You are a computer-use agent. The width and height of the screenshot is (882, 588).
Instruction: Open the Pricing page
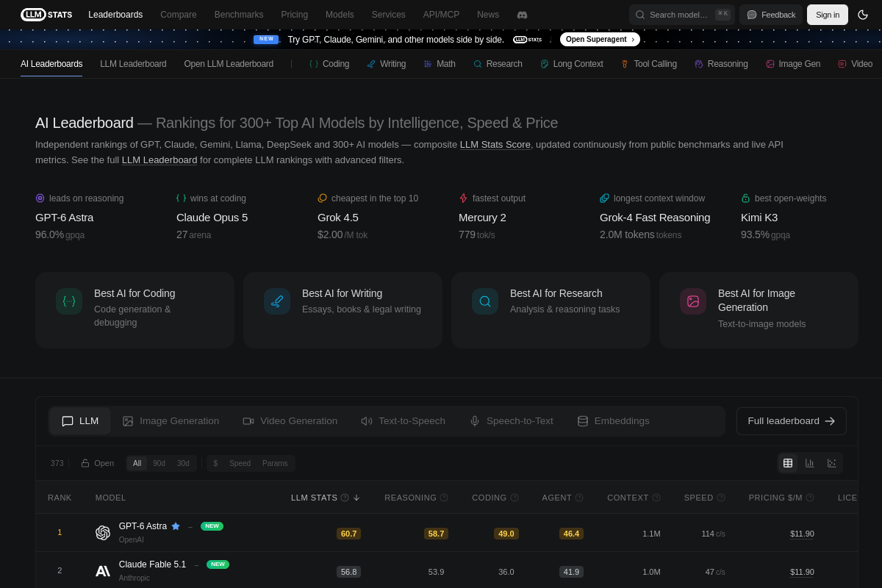click(294, 15)
